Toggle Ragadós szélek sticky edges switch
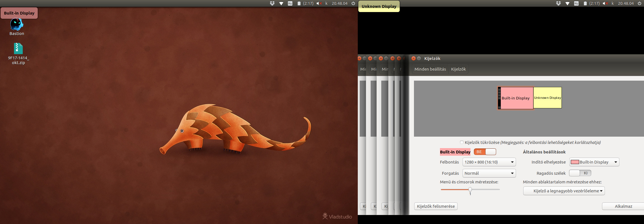 [580, 173]
